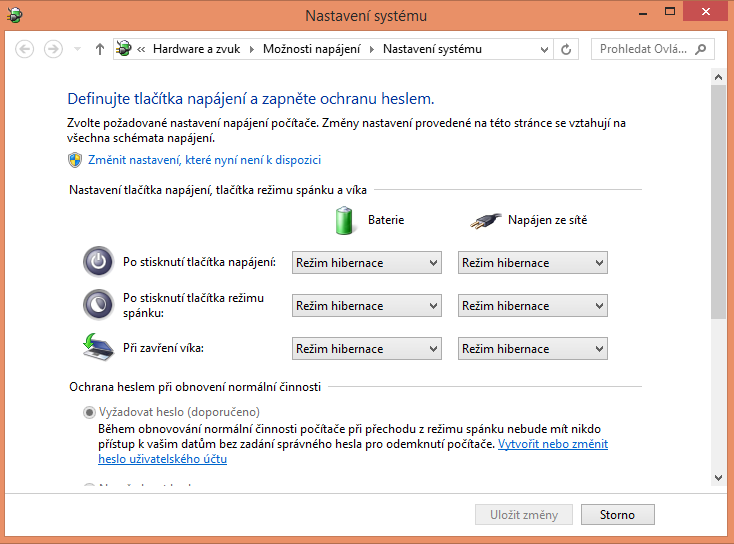Click the UAC shield icon

(x=75, y=160)
